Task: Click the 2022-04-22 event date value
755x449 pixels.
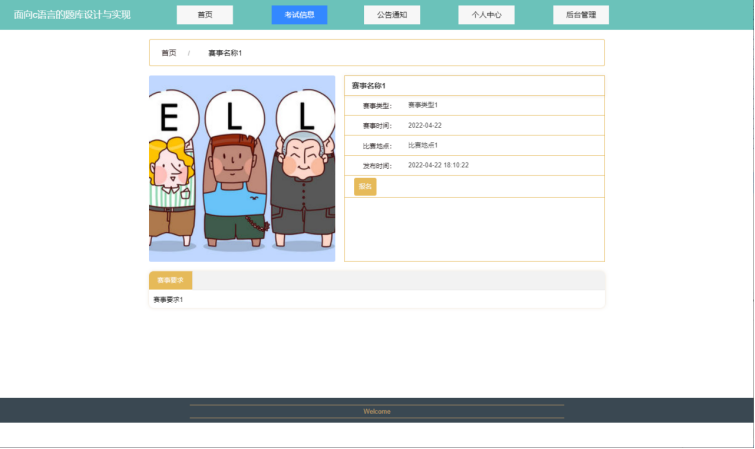Action: pyautogui.click(x=425, y=125)
